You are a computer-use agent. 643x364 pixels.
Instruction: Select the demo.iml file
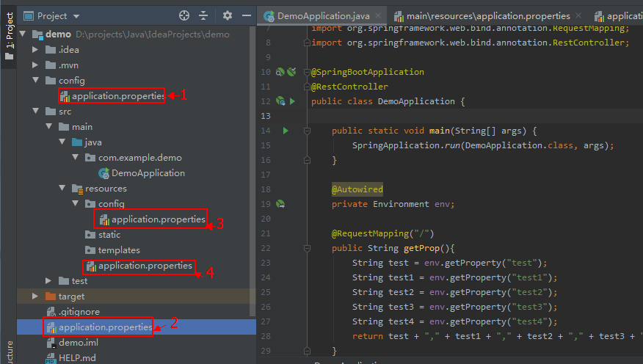click(x=78, y=342)
